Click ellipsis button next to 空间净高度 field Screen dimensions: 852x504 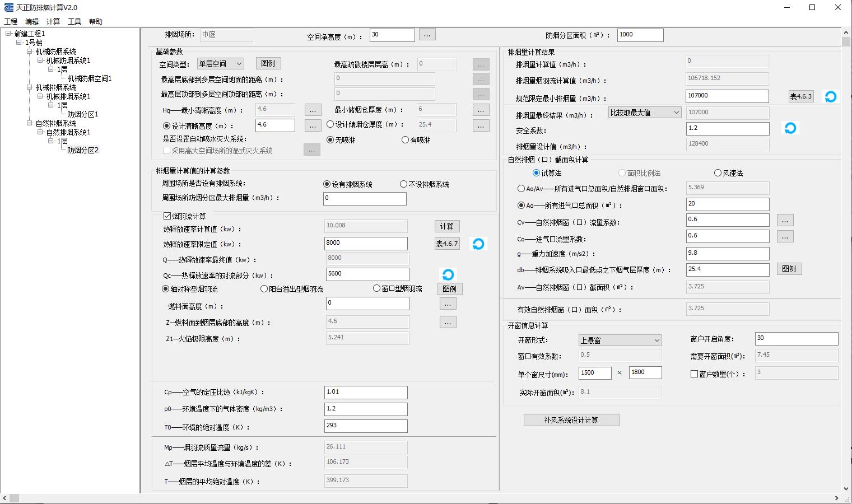pyautogui.click(x=427, y=35)
